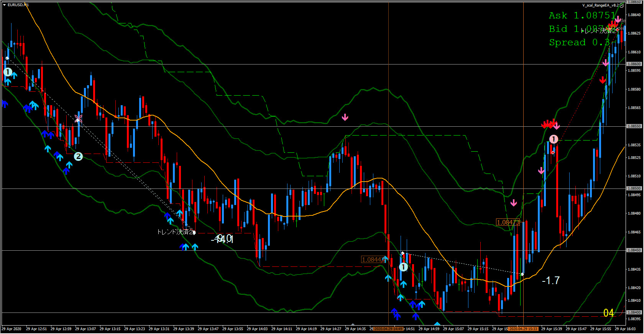Screen dimensions: 644x334
Task: Click the cyan triangle marker near 14:59
Action: (x=437, y=324)
